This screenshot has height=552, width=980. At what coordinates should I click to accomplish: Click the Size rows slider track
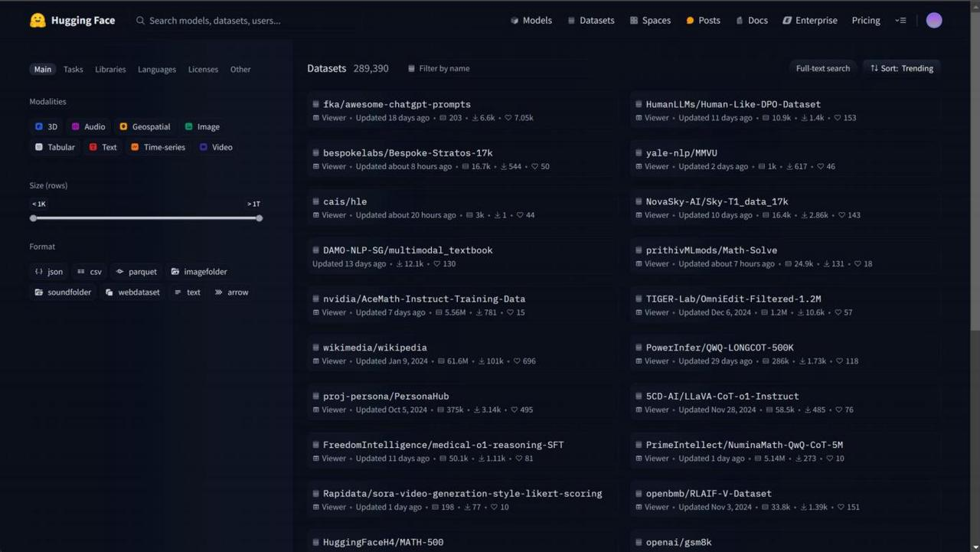click(x=146, y=218)
